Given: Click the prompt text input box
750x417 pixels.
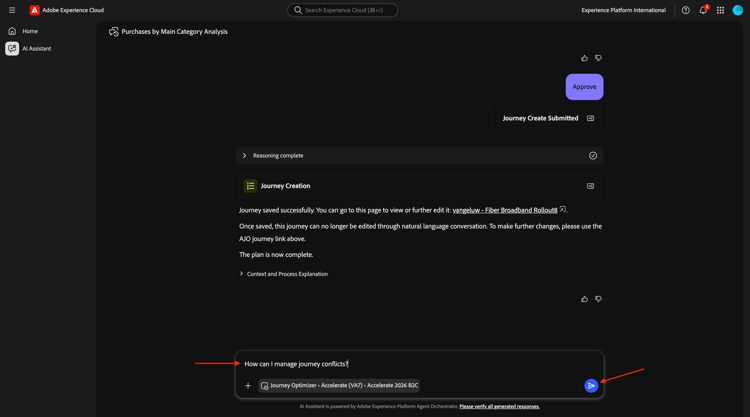Looking at the screenshot, I should [419, 364].
